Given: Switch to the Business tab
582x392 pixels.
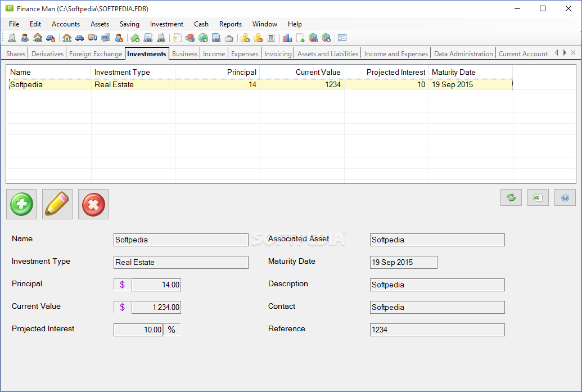Looking at the screenshot, I should click(184, 54).
